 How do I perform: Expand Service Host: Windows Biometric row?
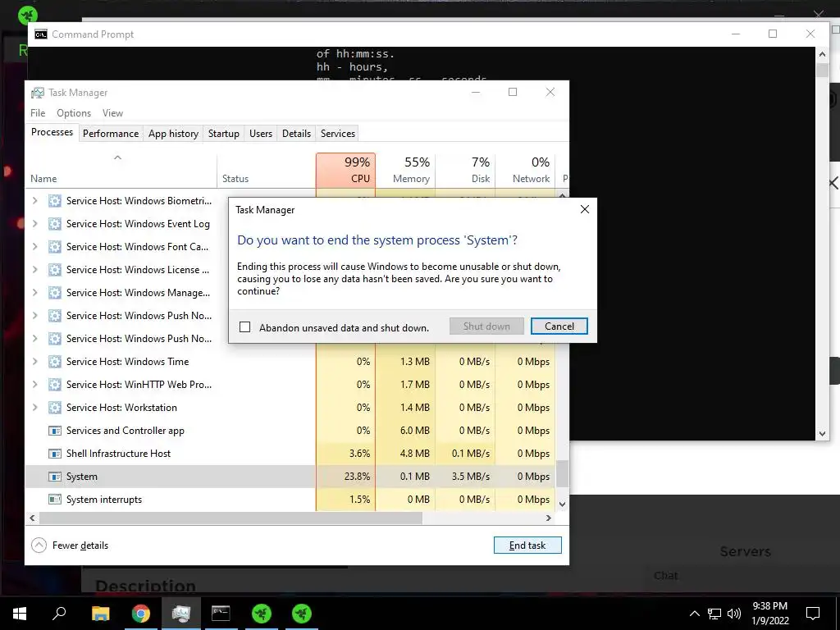(34, 201)
